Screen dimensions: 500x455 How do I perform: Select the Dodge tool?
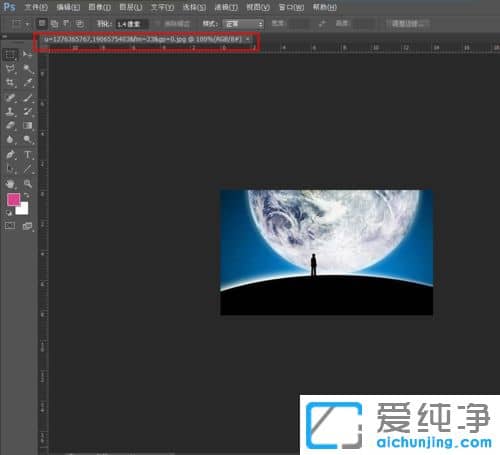pyautogui.click(x=28, y=139)
